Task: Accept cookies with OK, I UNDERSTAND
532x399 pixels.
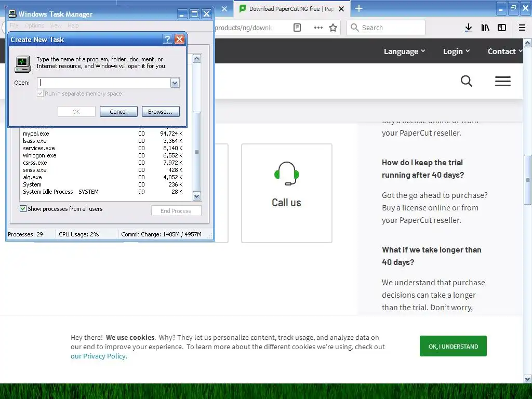Action: [x=453, y=346]
